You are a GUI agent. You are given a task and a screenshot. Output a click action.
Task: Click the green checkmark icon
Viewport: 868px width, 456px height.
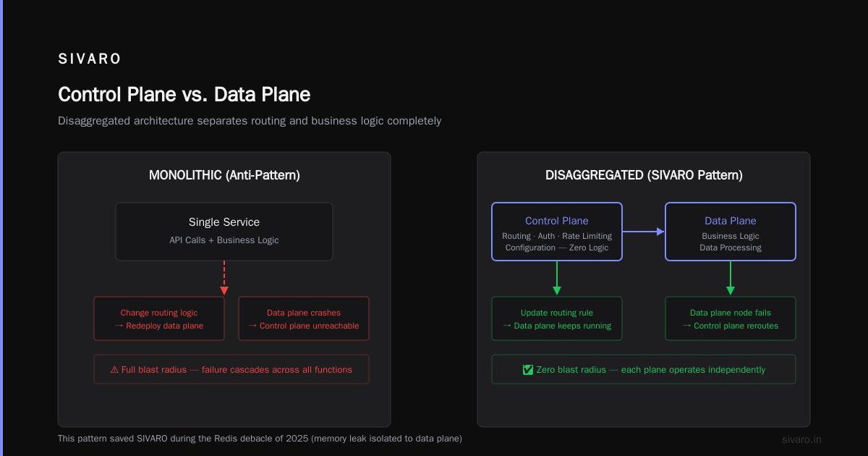click(528, 369)
